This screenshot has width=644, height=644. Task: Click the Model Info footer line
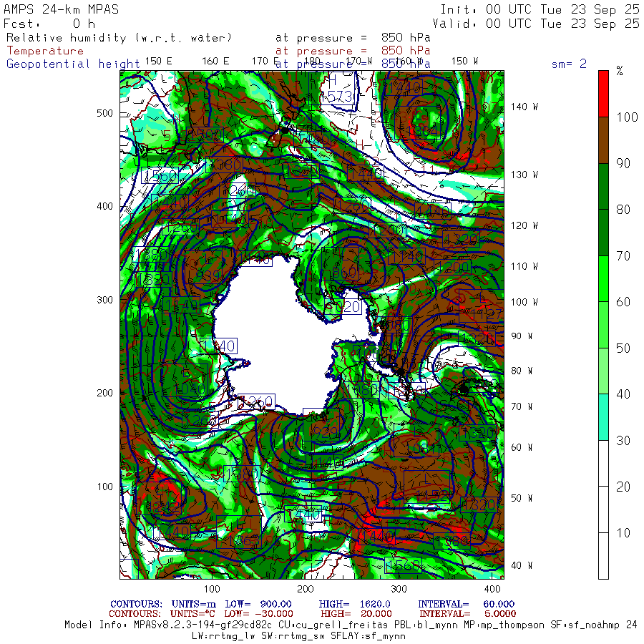pos(351,625)
